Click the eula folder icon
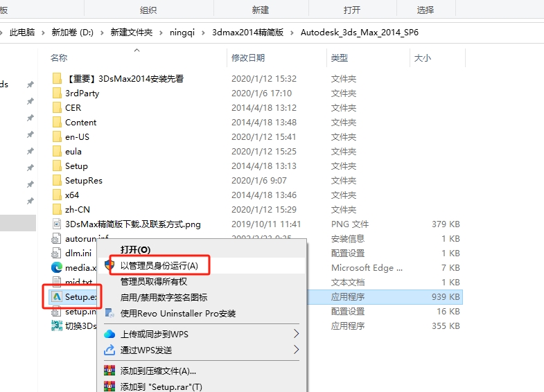This screenshot has width=544, height=392. [x=57, y=152]
